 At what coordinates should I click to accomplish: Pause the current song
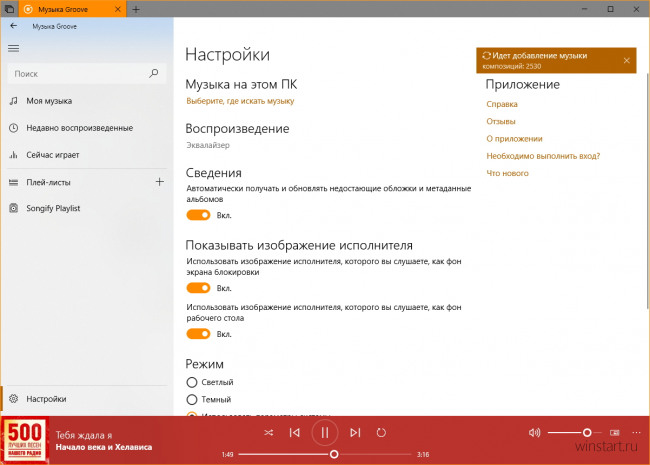pos(325,433)
